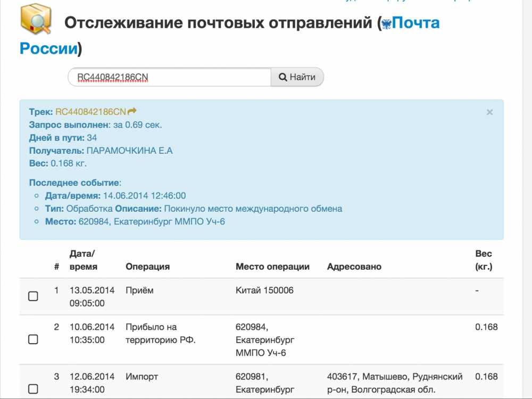The height and width of the screenshot is (399, 532).
Task: Click the Дата/время column header
Action: pyautogui.click(x=84, y=260)
